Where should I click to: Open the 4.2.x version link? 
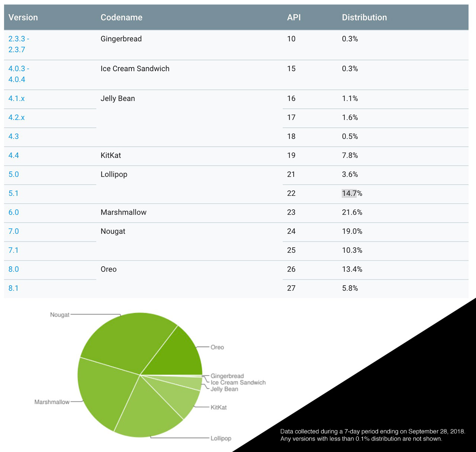pyautogui.click(x=17, y=117)
